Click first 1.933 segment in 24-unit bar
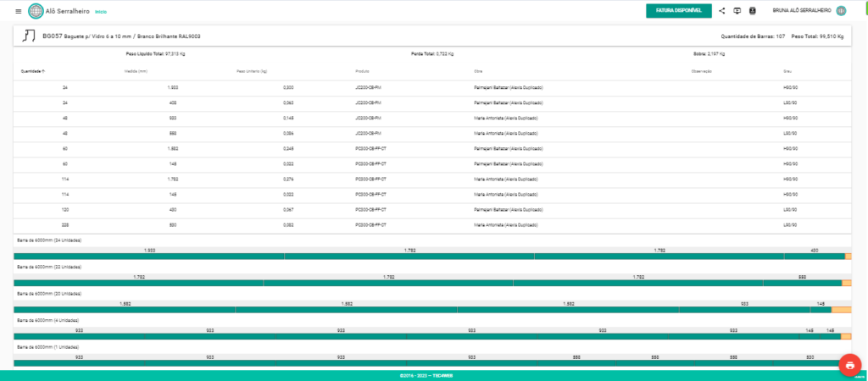 (149, 257)
